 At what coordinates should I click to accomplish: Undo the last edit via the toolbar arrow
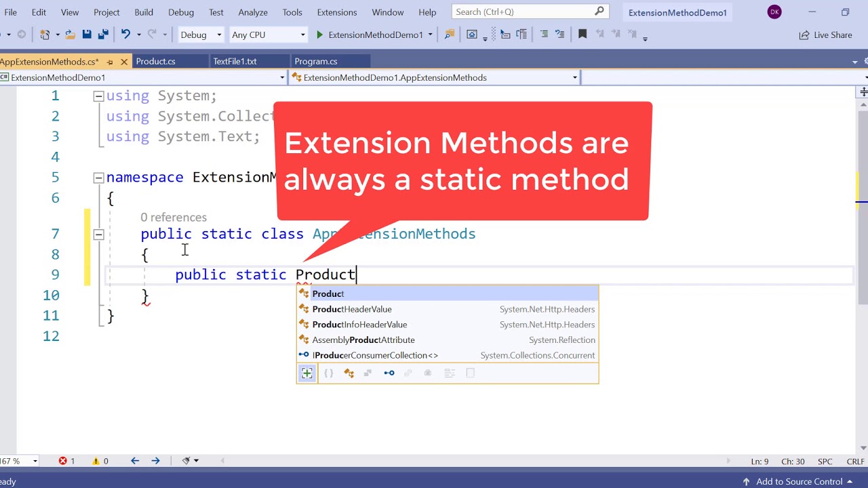125,35
